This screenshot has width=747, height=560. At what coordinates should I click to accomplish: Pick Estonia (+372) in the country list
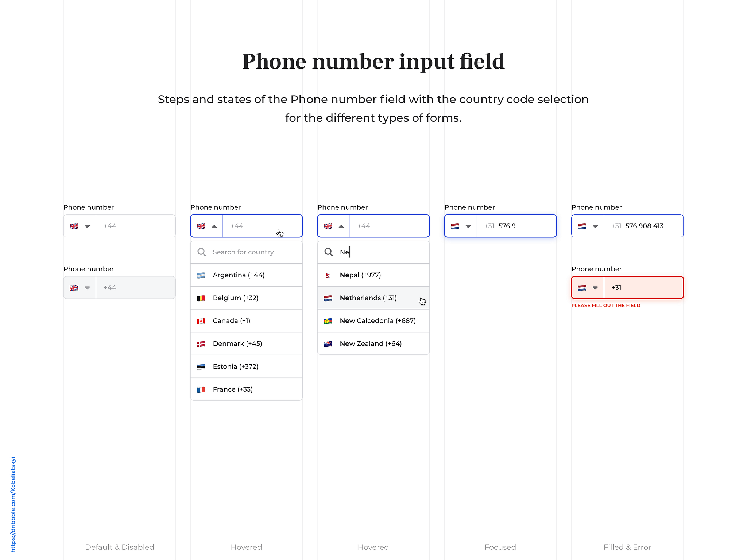click(x=247, y=366)
